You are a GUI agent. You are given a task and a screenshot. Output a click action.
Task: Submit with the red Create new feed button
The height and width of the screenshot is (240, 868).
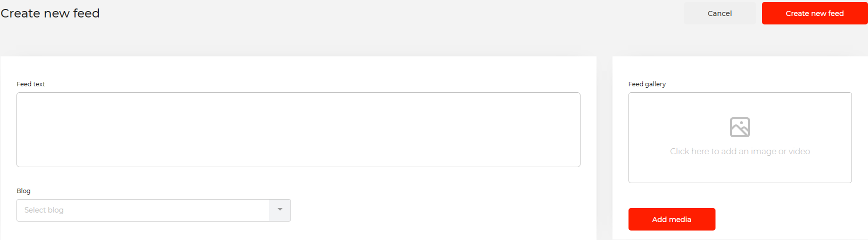(x=814, y=13)
